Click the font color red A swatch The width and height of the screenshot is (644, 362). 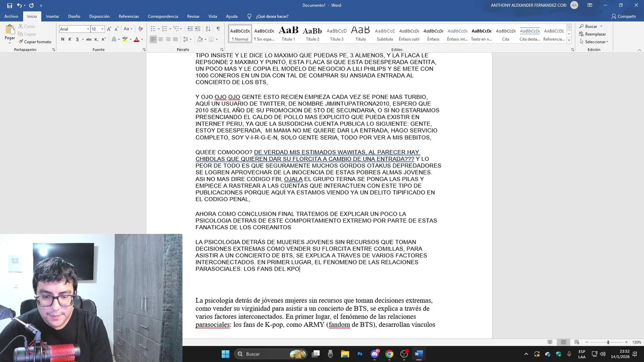(x=136, y=39)
